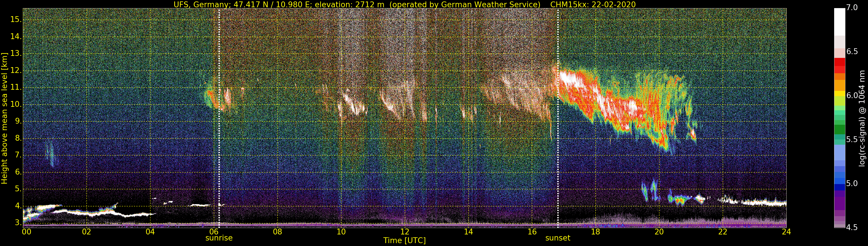Viewport: 868px width, 246px height.
Task: Click the green band of the colorbar
Action: click(x=839, y=130)
